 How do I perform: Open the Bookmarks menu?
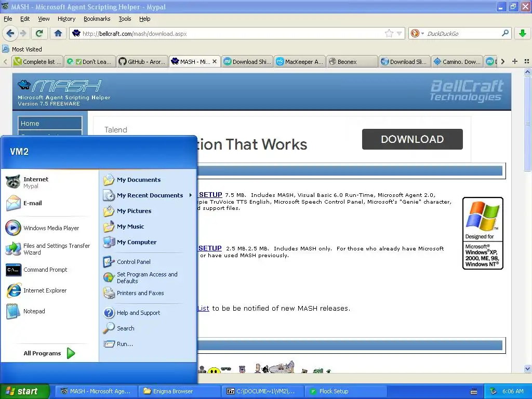(97, 19)
